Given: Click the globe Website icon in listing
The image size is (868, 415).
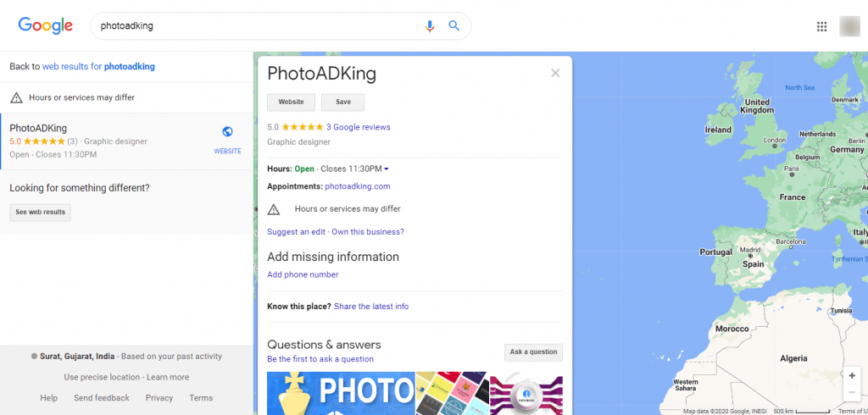Looking at the screenshot, I should tap(227, 131).
